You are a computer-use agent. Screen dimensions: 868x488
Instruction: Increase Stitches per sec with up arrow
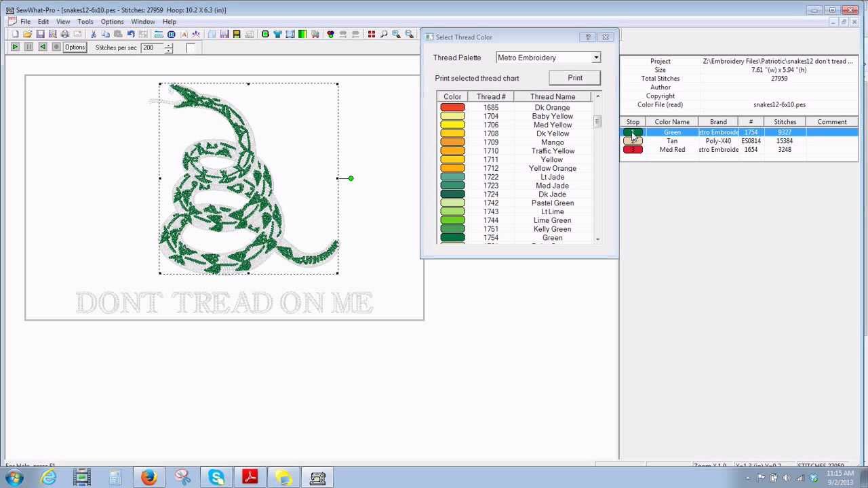(168, 45)
